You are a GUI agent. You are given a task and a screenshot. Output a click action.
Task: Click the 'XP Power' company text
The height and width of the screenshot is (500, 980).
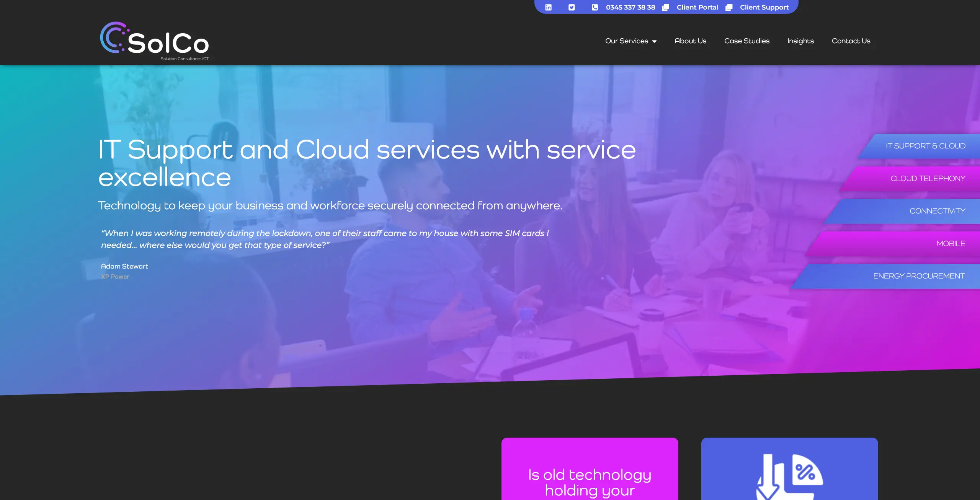(115, 277)
